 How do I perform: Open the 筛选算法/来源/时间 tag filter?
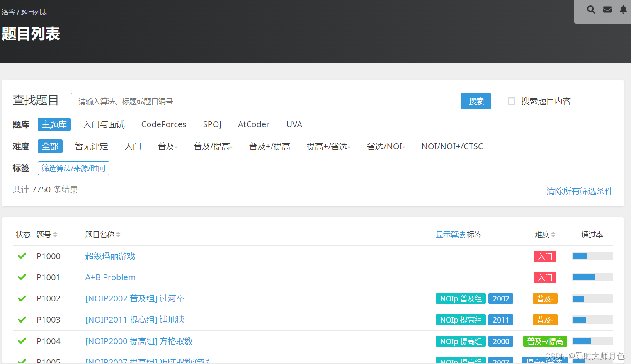click(73, 168)
